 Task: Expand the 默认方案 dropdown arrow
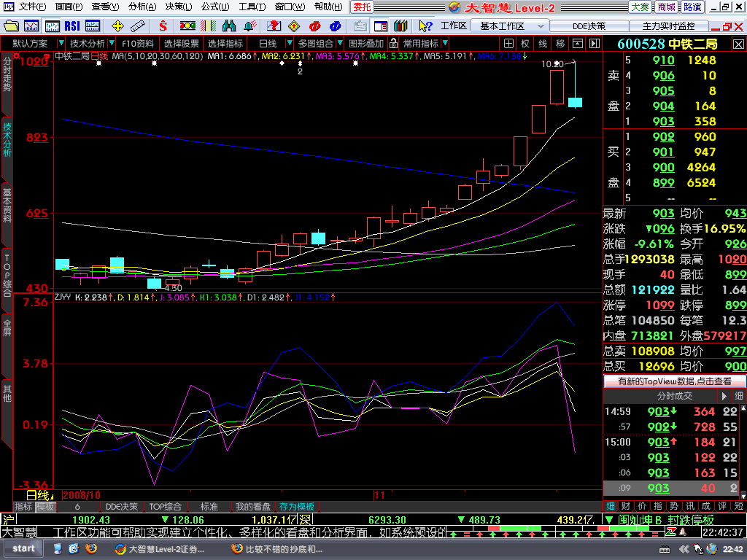click(x=61, y=43)
